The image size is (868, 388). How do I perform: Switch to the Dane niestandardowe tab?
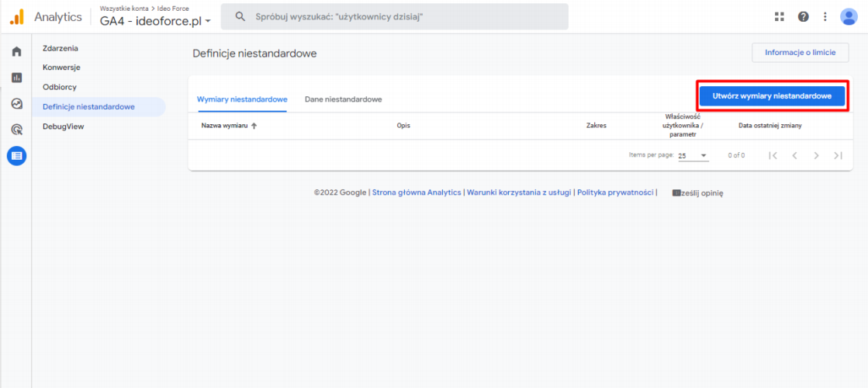[343, 99]
